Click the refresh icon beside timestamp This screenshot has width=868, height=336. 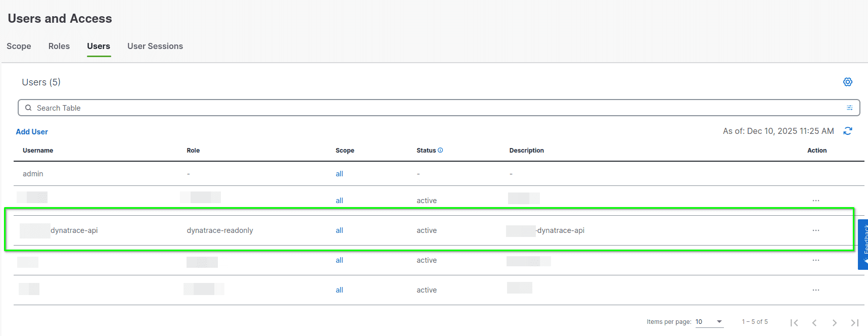[848, 131]
